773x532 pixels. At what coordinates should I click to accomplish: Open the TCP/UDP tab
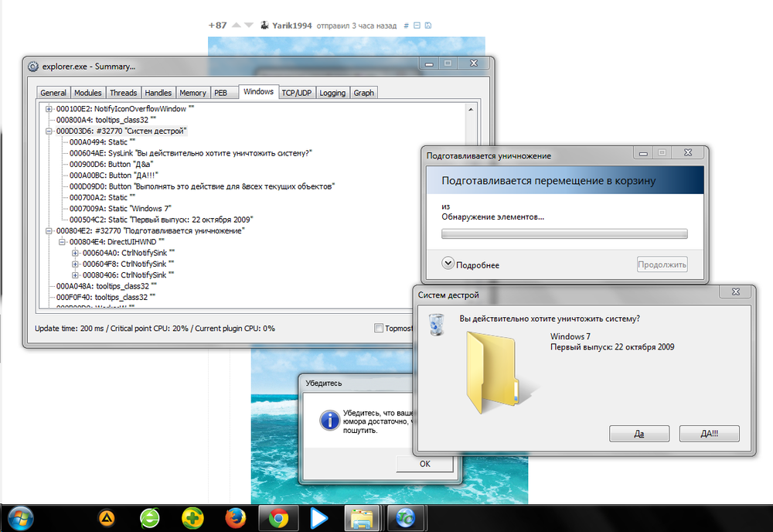click(296, 93)
